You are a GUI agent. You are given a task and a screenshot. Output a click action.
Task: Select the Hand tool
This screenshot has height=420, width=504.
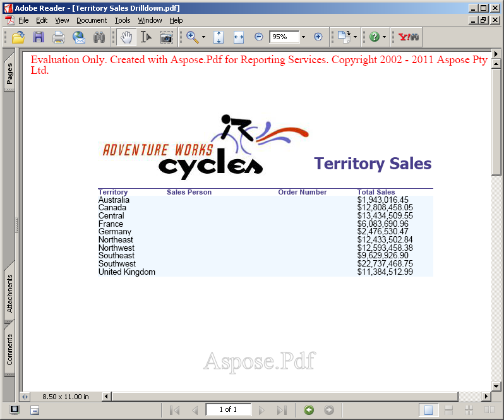(126, 37)
